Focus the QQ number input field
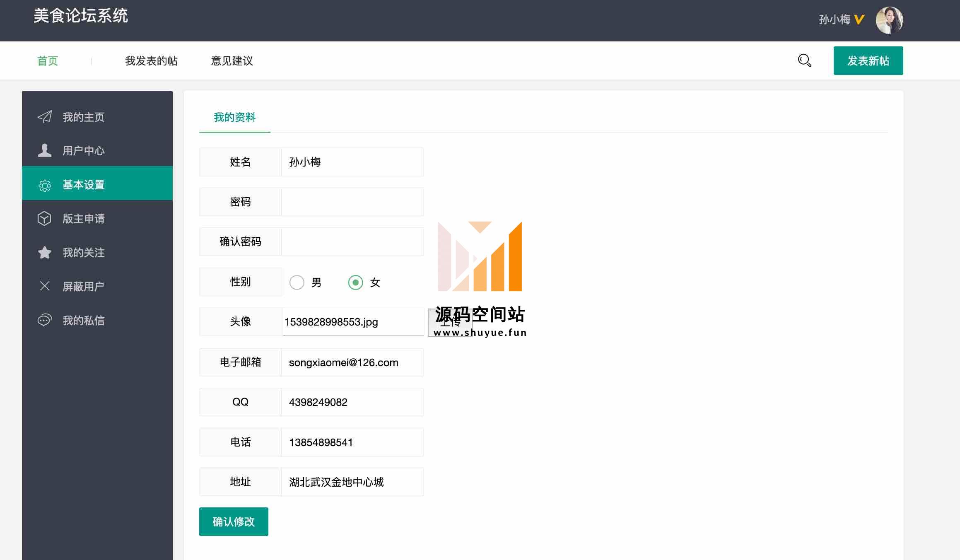 (x=352, y=402)
